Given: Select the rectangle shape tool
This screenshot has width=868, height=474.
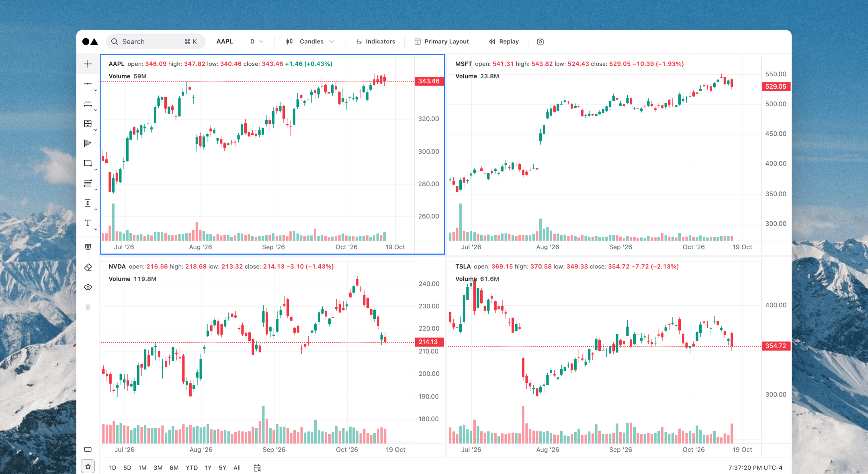Looking at the screenshot, I should [88, 163].
